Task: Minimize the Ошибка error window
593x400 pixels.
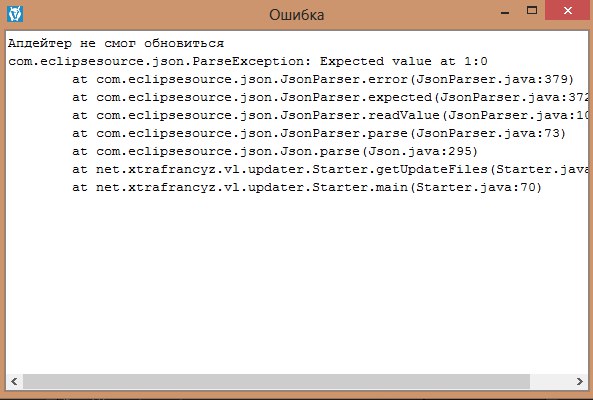Action: (505, 12)
